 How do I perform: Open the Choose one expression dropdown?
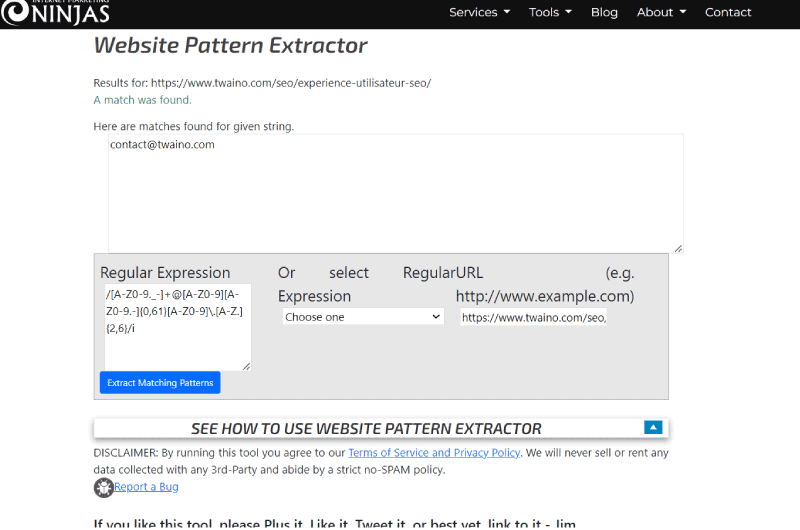pyautogui.click(x=363, y=317)
